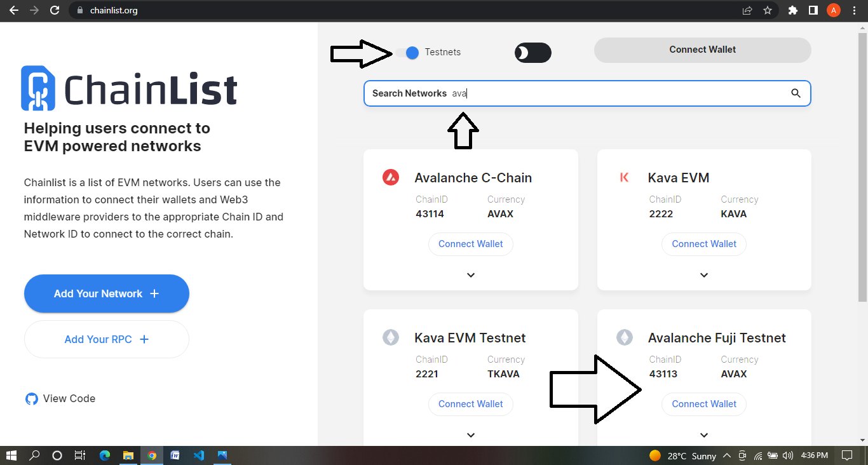Toggle the dark mode switch
The image size is (868, 465).
point(533,53)
